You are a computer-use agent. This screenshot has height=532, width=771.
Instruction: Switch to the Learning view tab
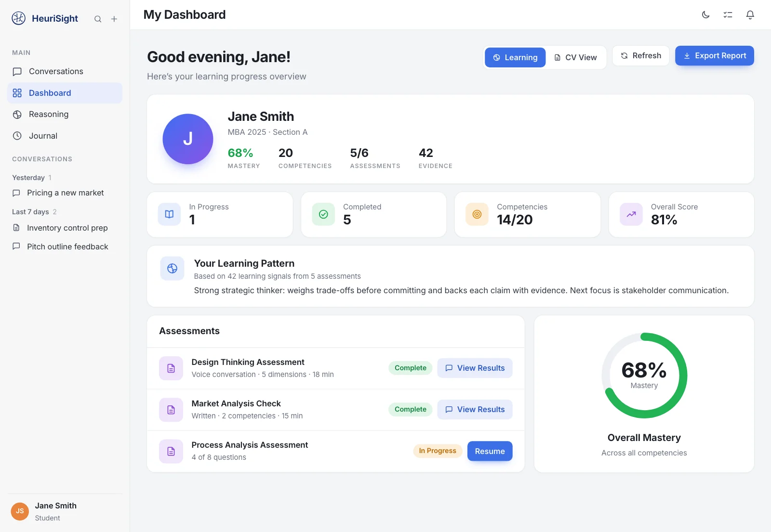[x=515, y=57]
